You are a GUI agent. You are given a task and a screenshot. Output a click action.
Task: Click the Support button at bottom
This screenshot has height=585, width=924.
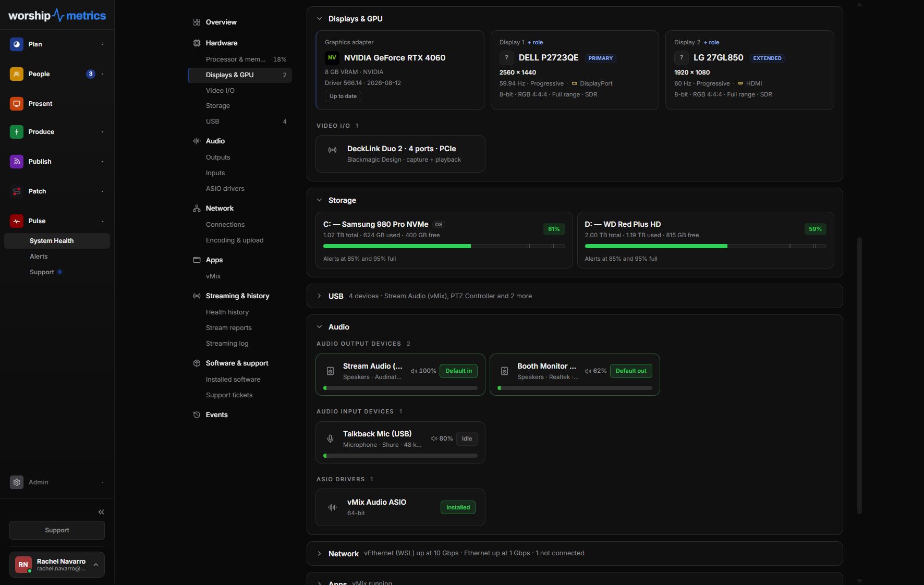(57, 530)
